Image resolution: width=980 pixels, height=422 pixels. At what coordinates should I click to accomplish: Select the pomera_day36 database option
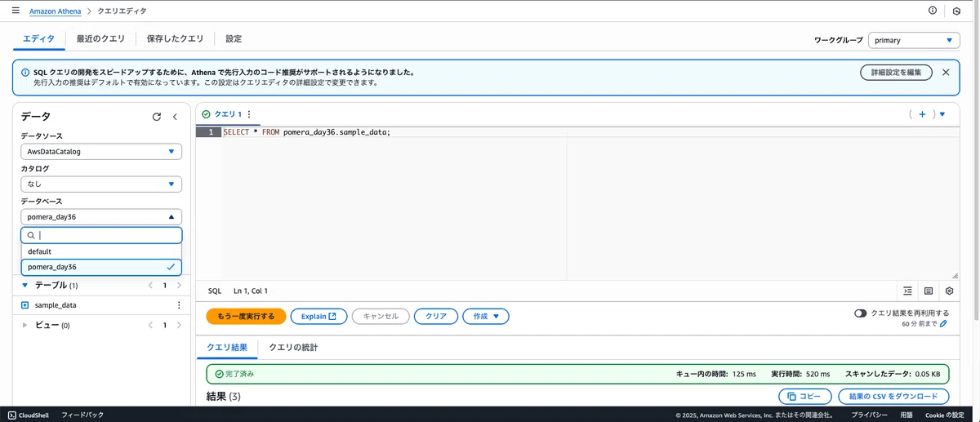coord(101,267)
